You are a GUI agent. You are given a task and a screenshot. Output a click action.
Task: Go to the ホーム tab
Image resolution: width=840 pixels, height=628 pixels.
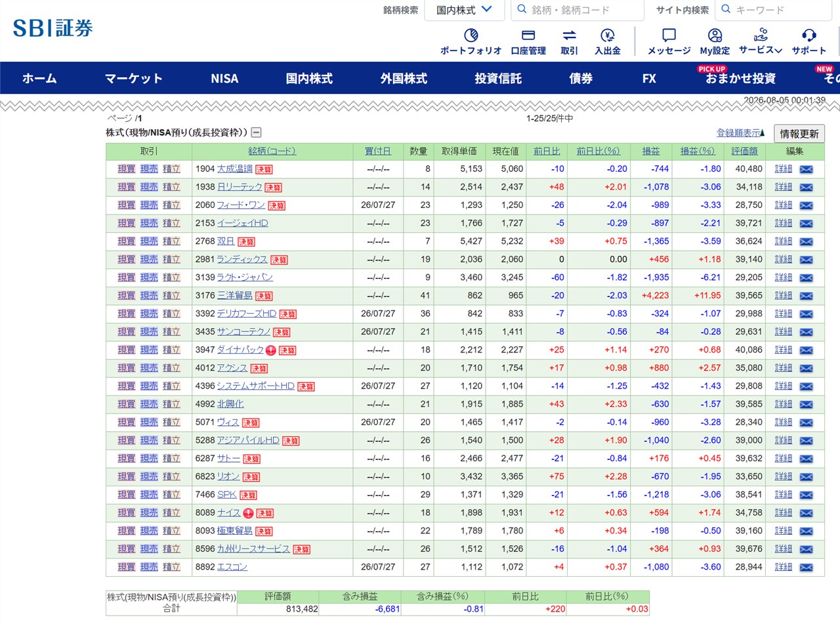point(39,78)
